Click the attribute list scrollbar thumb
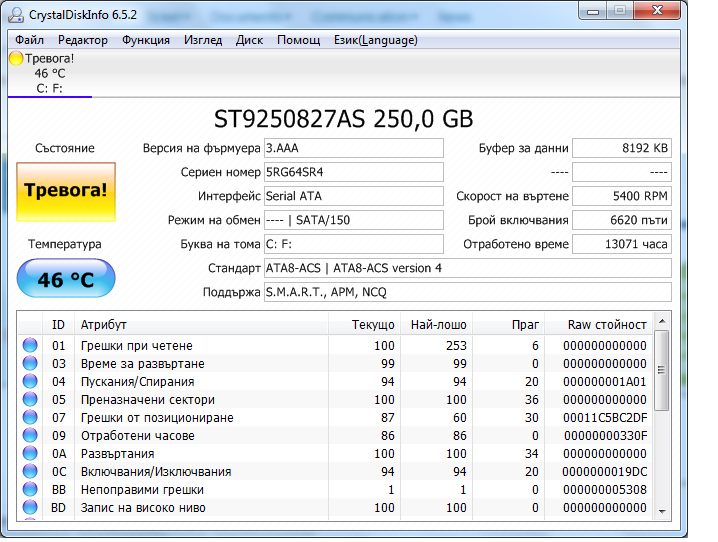718x542 pixels. [662, 370]
